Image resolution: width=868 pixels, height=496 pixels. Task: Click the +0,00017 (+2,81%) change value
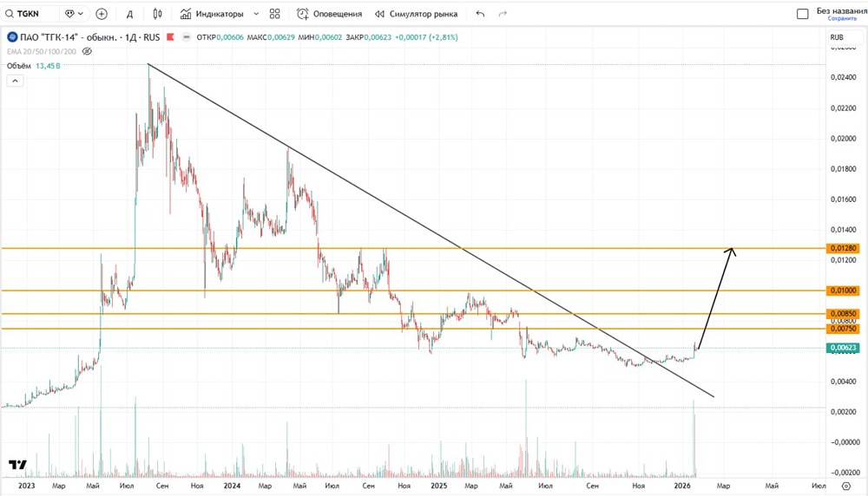[x=426, y=37]
